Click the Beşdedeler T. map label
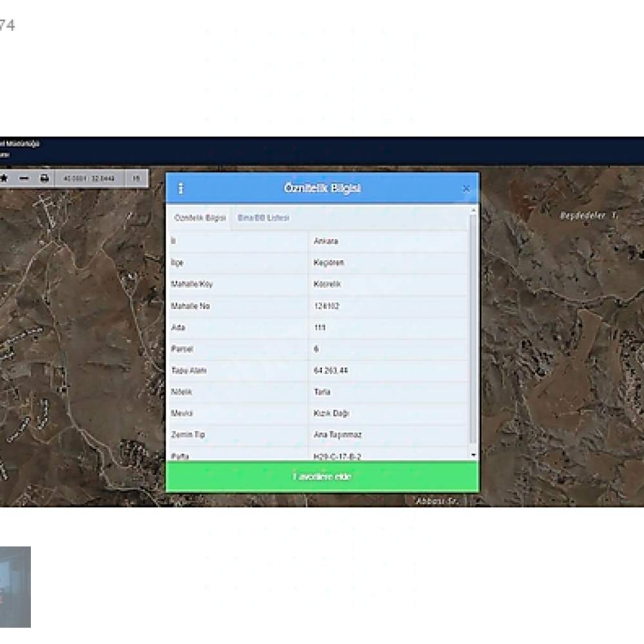The width and height of the screenshot is (644, 644). (589, 216)
